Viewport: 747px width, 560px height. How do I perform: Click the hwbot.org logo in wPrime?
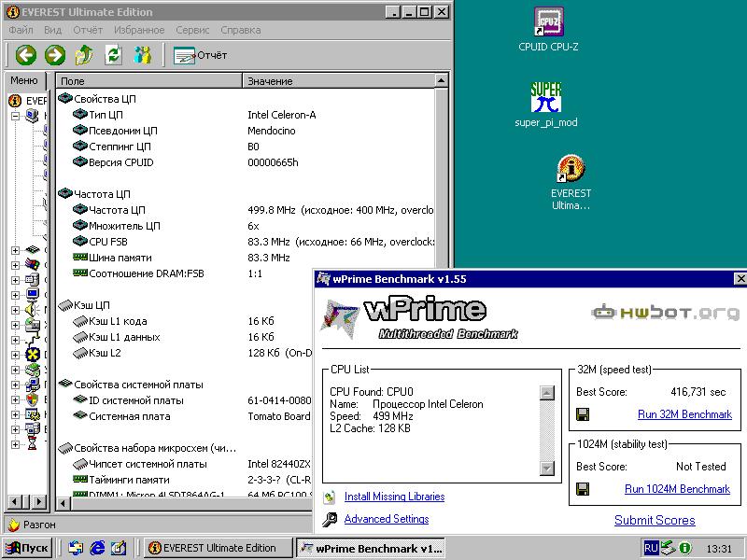coord(665,313)
